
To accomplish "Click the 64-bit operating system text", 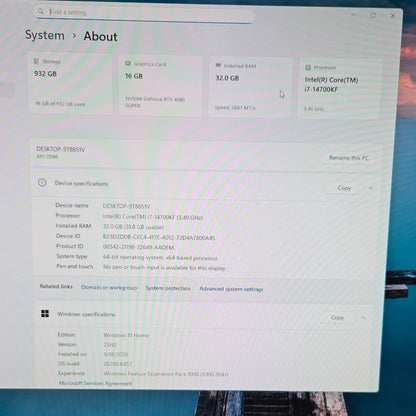I will [x=160, y=258].
